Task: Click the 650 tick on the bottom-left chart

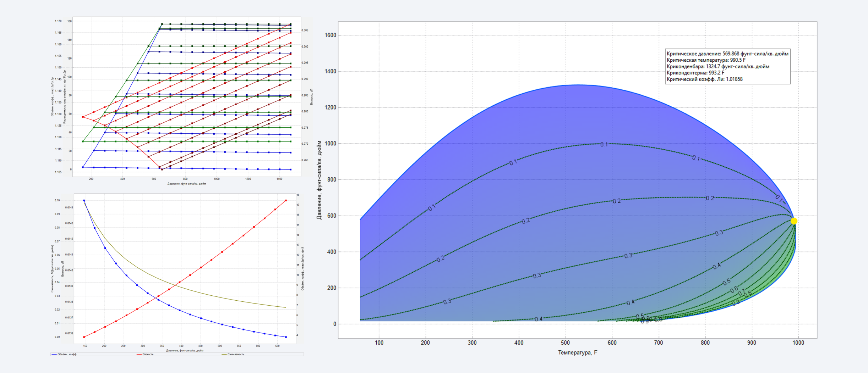Action: (x=278, y=346)
